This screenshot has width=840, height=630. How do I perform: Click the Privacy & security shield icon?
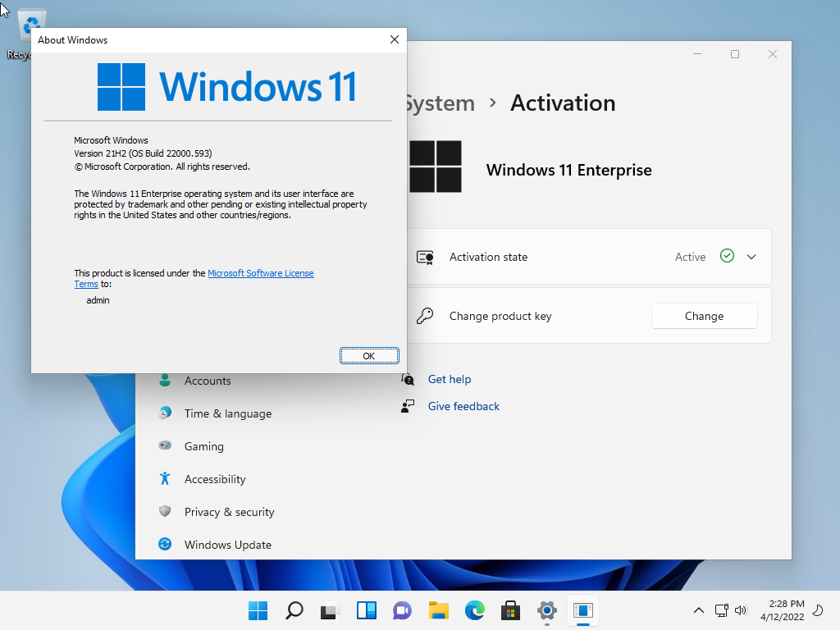(165, 511)
